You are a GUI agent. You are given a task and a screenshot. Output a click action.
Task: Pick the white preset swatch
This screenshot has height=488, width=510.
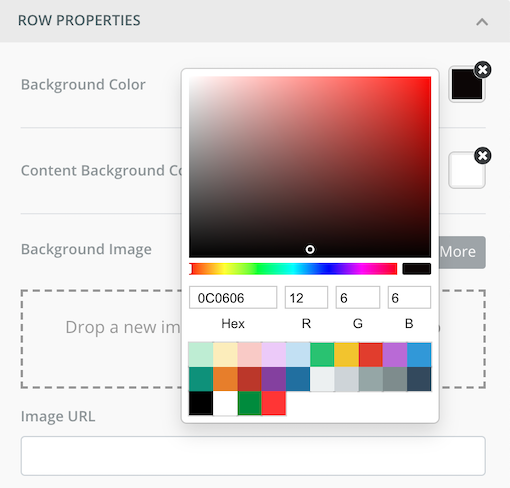225,403
